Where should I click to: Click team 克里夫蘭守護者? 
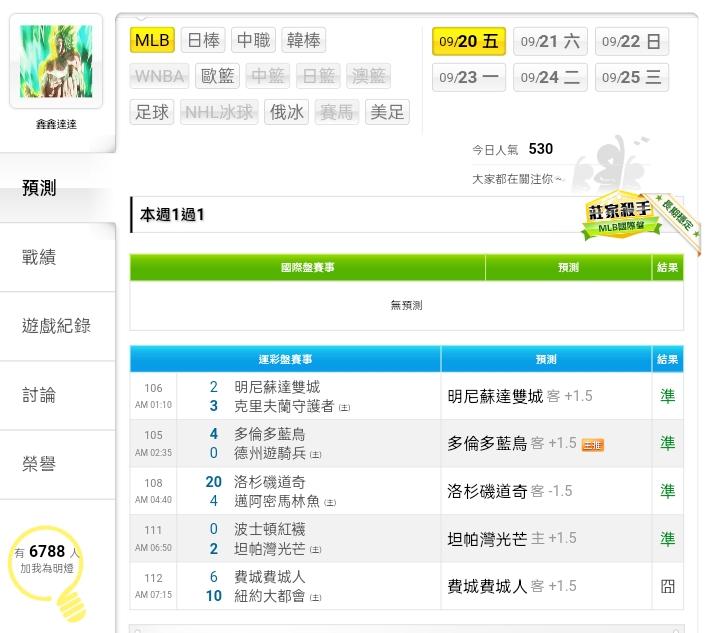coord(284,406)
